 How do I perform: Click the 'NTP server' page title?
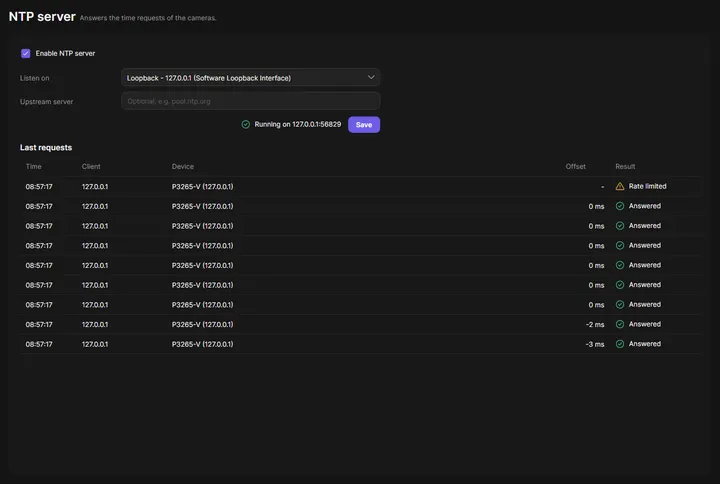tap(42, 17)
